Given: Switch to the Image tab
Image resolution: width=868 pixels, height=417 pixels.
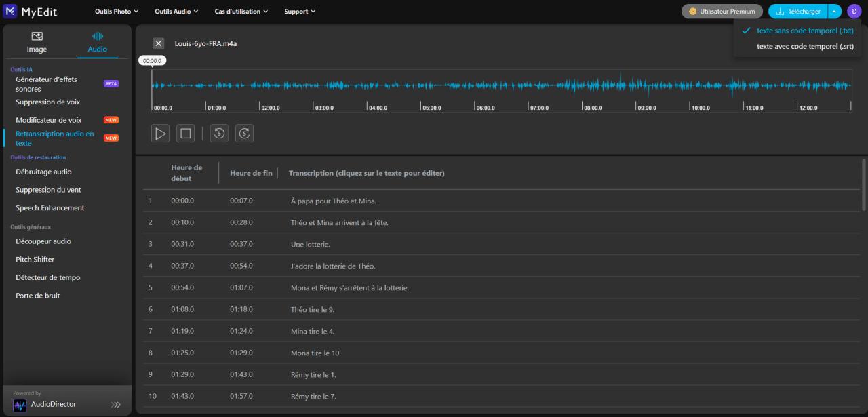Looking at the screenshot, I should [37, 42].
